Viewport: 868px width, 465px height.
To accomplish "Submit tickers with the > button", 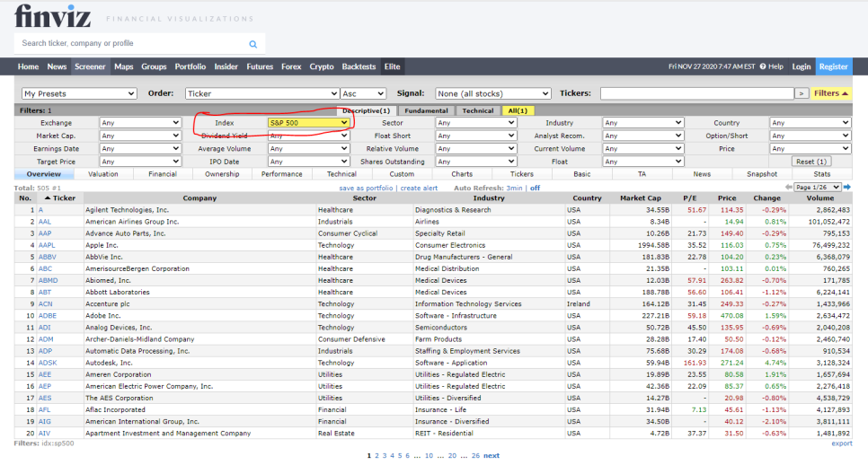I will (x=801, y=93).
